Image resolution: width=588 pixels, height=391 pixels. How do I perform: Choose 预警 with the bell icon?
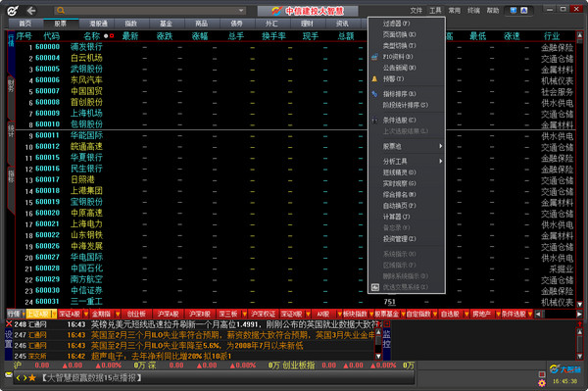tap(407, 79)
